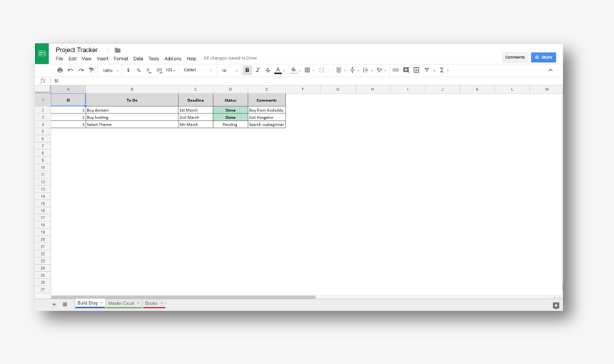Open the Insert menu
Screen dimensions: 614x364
click(103, 59)
